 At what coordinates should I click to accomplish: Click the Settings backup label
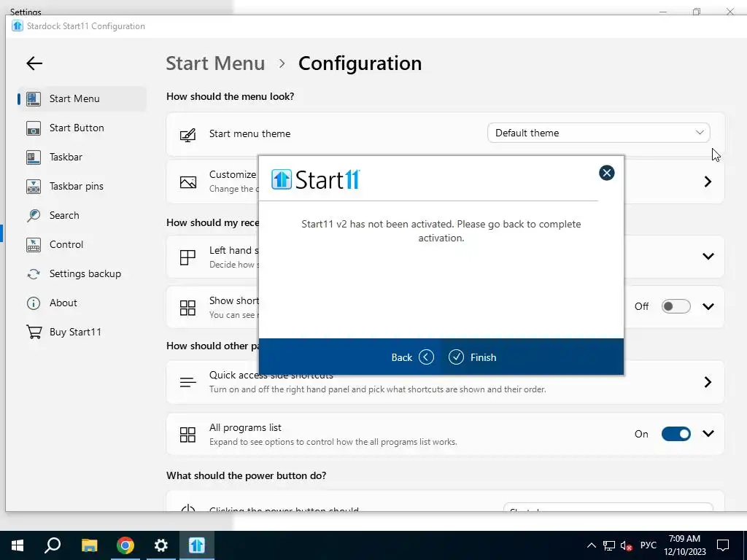[85, 274]
